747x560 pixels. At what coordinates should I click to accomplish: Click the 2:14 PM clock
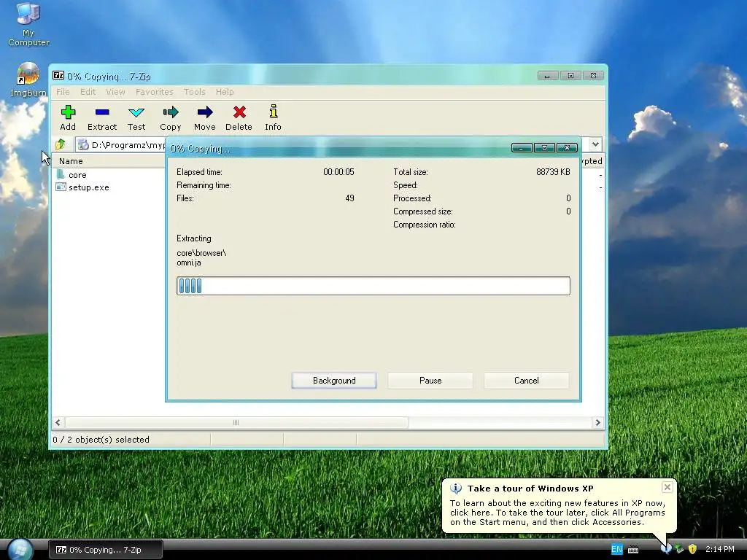tap(719, 549)
